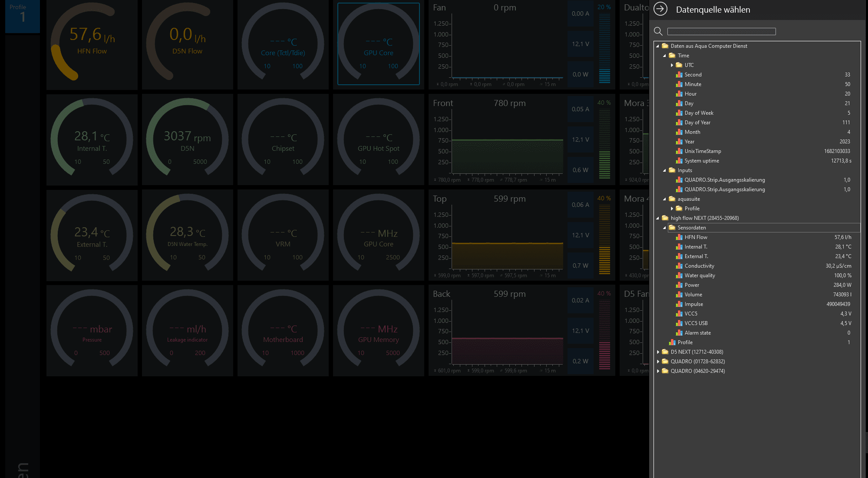Select the Alarm state sensor icon
The height and width of the screenshot is (478, 868).
[679, 333]
